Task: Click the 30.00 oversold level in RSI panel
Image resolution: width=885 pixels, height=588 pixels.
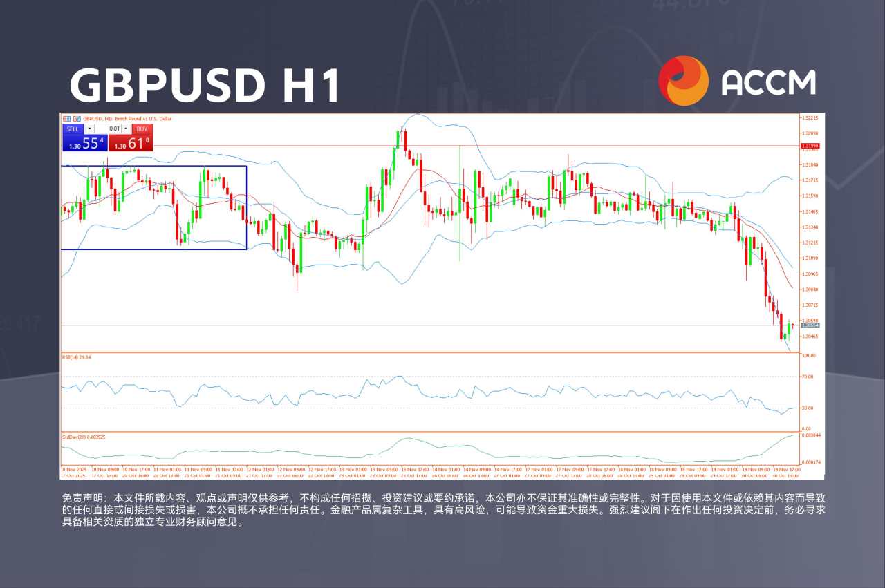Action: (x=809, y=409)
